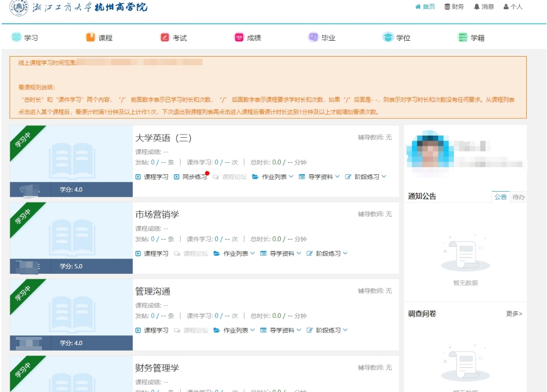Open the 课程 orange icon menu
Image resolution: width=547 pixels, height=392 pixels.
90,38
